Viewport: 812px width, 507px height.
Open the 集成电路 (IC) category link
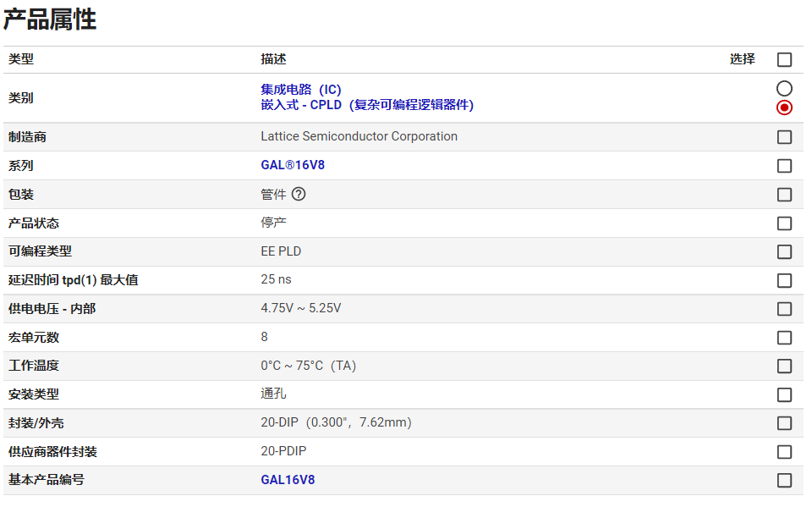(301, 90)
